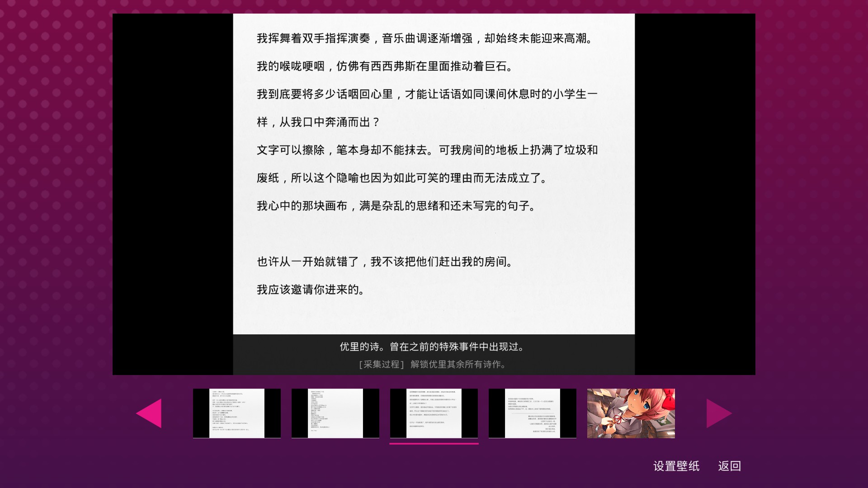Screen dimensions: 868x488
Task: Open the fourth poem thumbnail
Action: click(532, 413)
